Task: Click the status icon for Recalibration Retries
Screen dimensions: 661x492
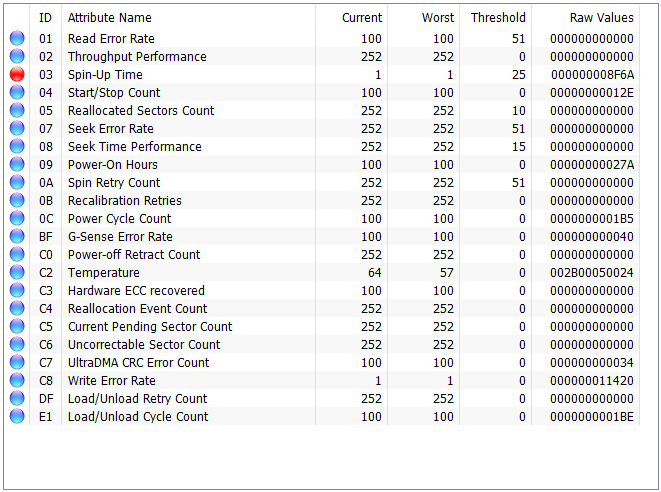Action: (x=17, y=200)
